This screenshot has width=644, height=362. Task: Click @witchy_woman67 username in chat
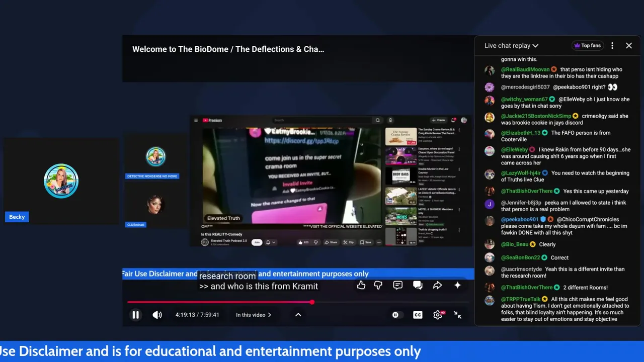coord(524,100)
